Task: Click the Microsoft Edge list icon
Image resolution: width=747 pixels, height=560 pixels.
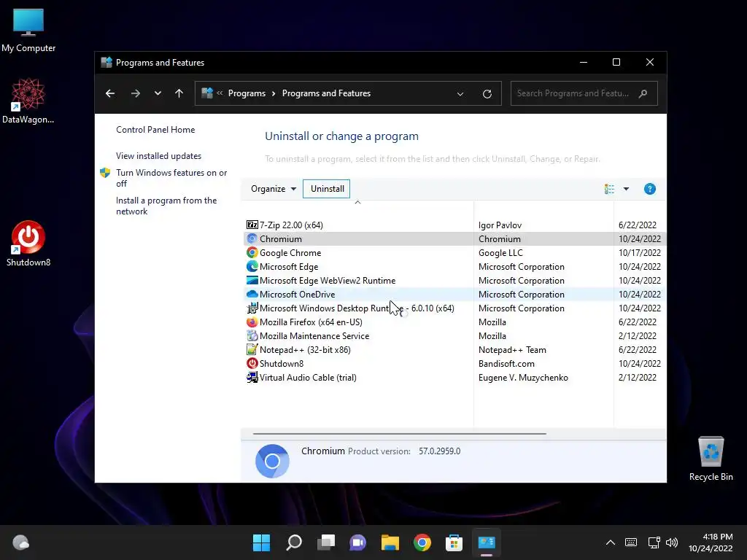Action: pyautogui.click(x=252, y=266)
